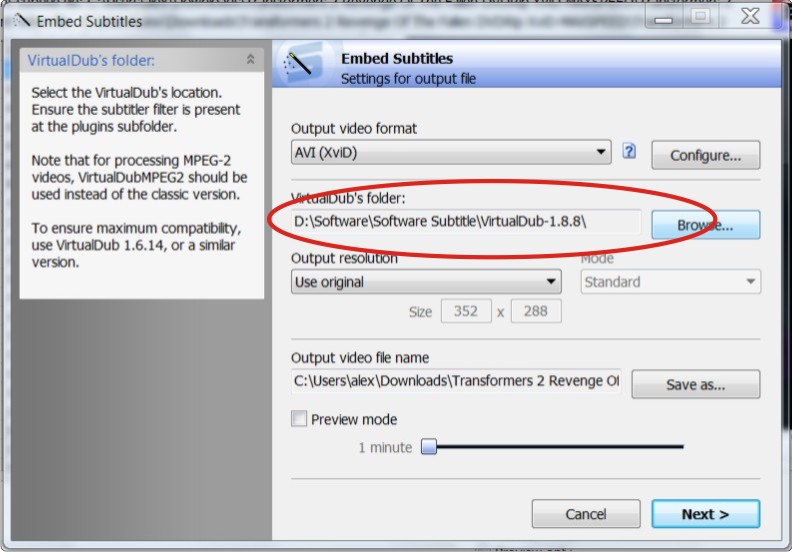This screenshot has width=792, height=552.
Task: Click the preview duration slider handle
Action: pyautogui.click(x=429, y=446)
